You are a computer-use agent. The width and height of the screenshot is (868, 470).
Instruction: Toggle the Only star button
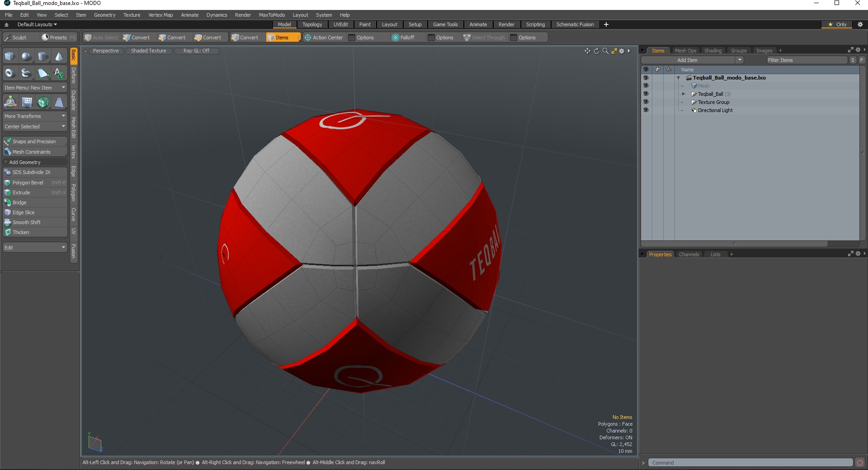(837, 24)
